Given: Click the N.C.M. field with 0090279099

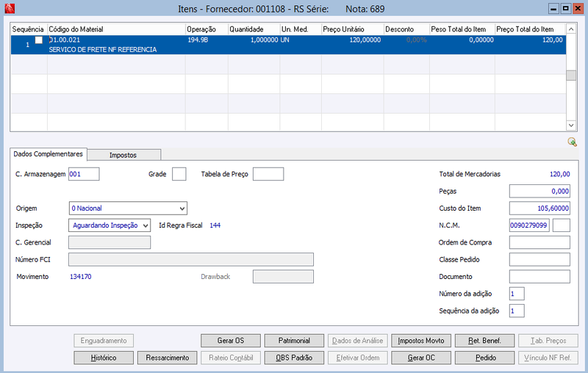Looking at the screenshot, I should point(529,225).
